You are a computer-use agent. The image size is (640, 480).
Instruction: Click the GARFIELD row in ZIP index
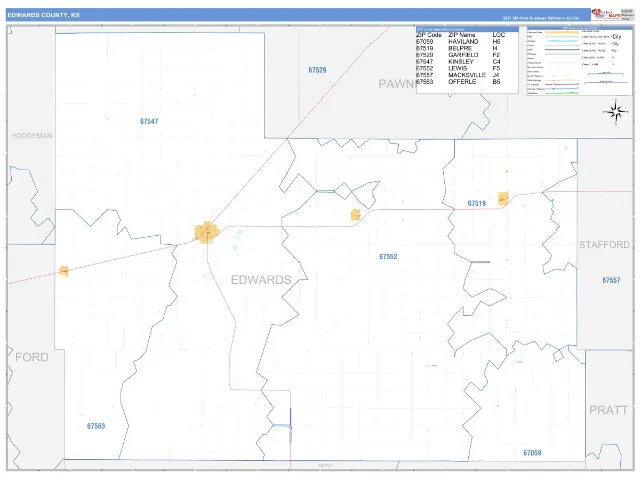click(x=461, y=55)
